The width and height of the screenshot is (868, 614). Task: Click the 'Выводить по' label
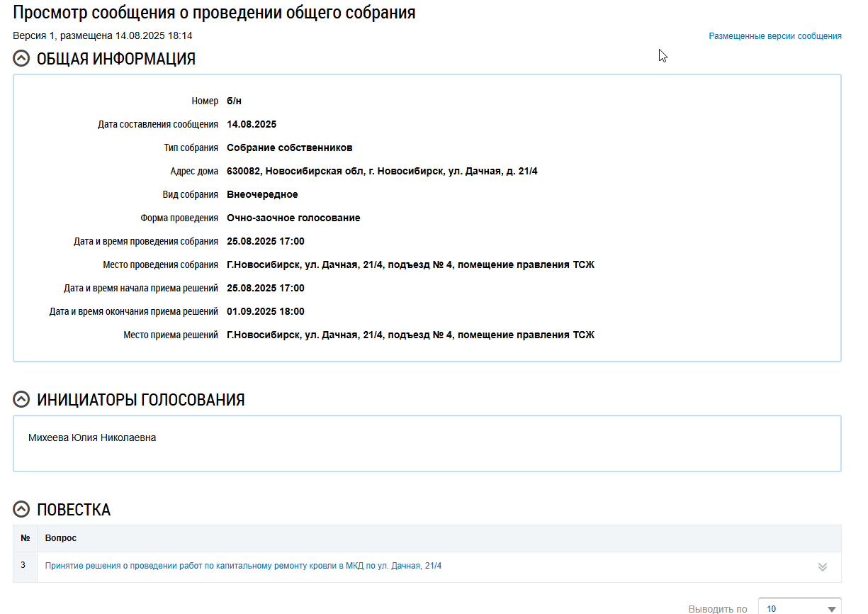tap(718, 608)
